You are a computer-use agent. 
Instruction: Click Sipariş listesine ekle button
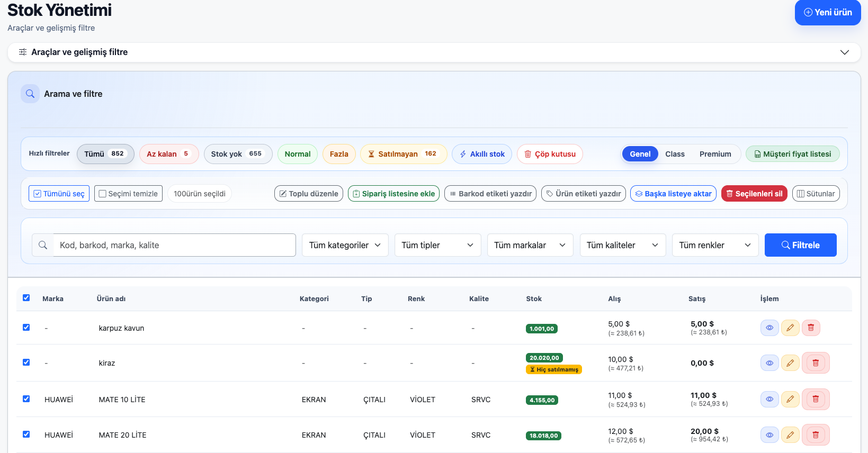(393, 194)
